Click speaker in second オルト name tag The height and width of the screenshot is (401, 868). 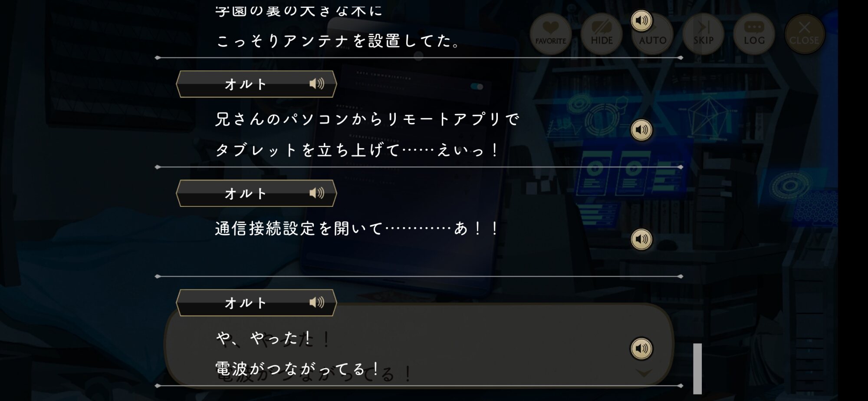coord(317,193)
